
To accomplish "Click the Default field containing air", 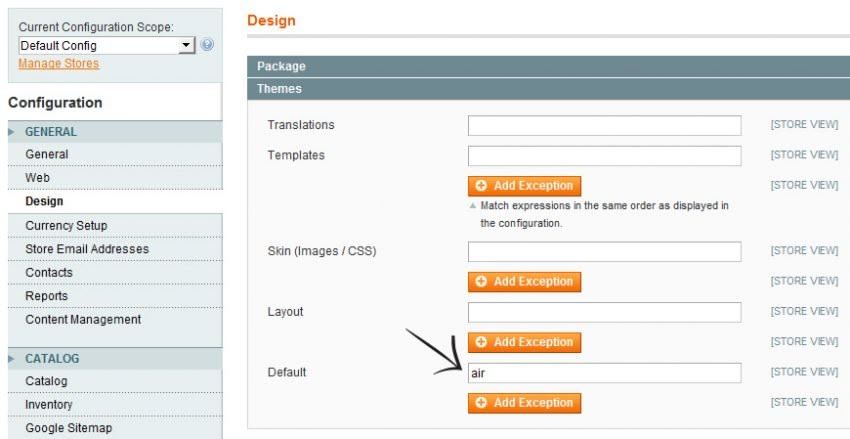I will (x=604, y=373).
